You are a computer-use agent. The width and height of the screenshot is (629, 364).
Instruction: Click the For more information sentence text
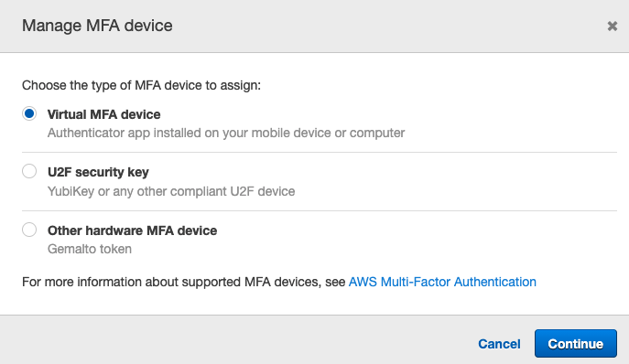coord(183,283)
